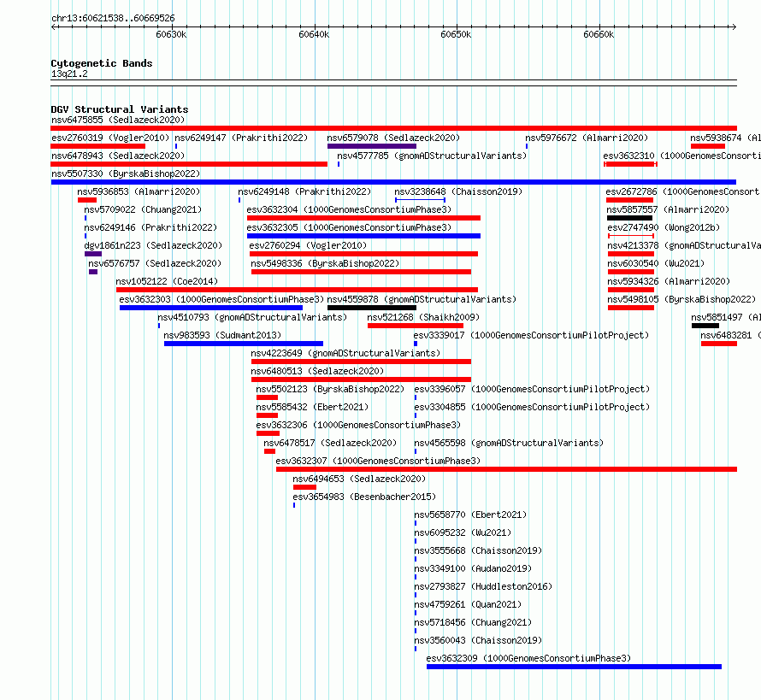Click nsv5934326 (Almarri2020) label
761x700 pixels.
click(670, 281)
